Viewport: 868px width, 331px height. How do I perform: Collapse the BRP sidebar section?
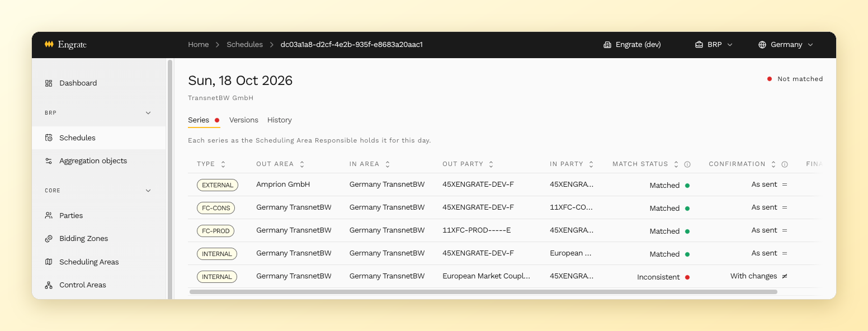tap(148, 113)
